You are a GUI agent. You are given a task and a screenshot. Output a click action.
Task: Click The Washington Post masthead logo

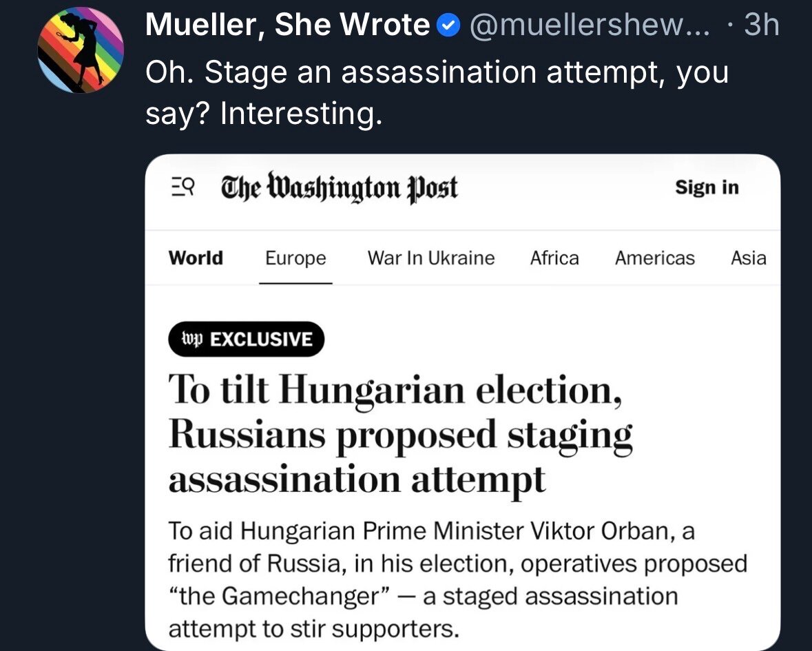pyautogui.click(x=339, y=187)
